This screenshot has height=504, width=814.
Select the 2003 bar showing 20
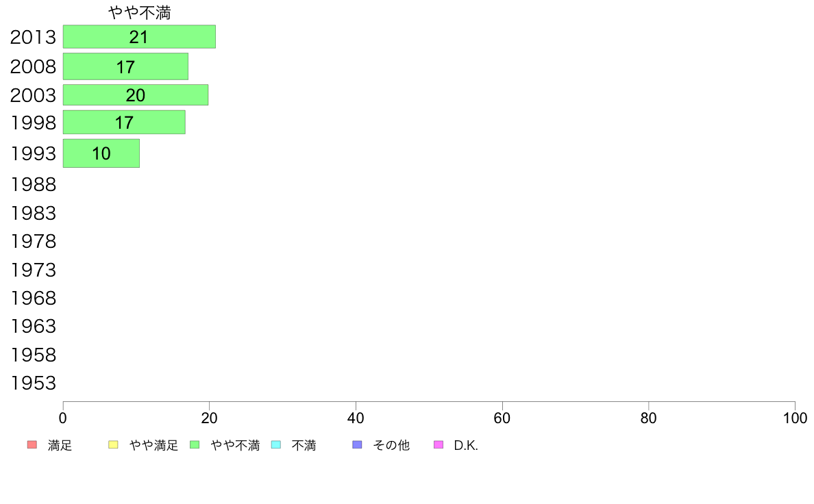coord(136,95)
